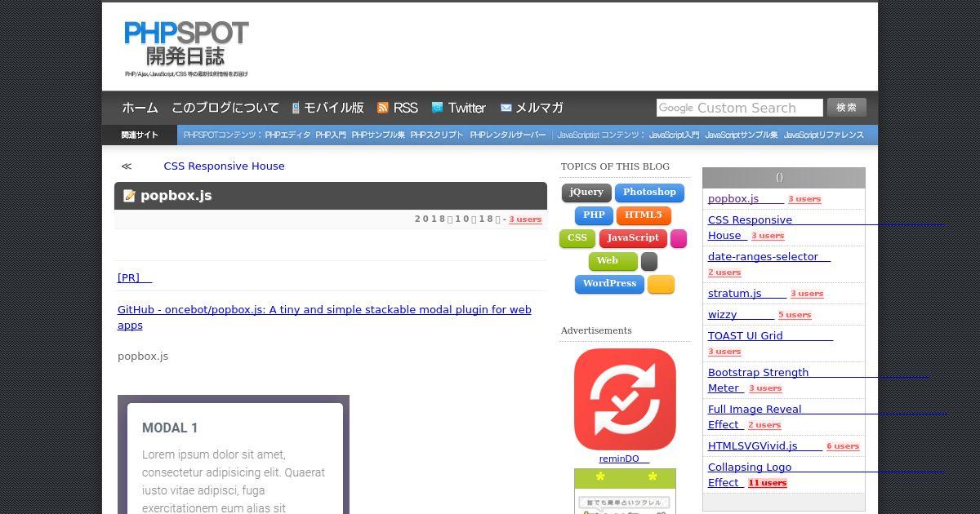Click the notepad icon beside popbox.js title
980x514 pixels.
pos(129,196)
